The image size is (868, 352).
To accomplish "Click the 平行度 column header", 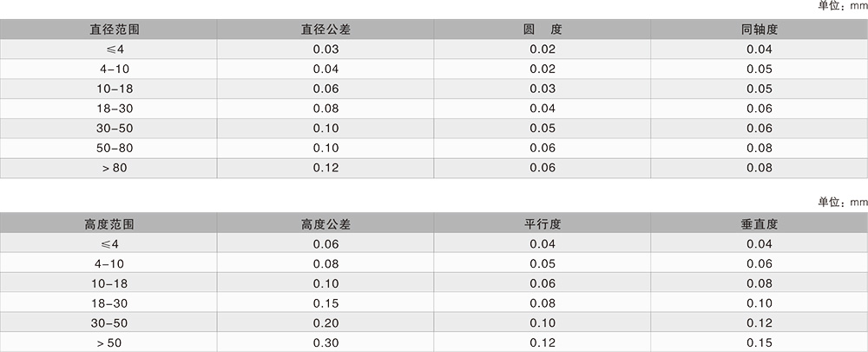I will tap(542, 224).
